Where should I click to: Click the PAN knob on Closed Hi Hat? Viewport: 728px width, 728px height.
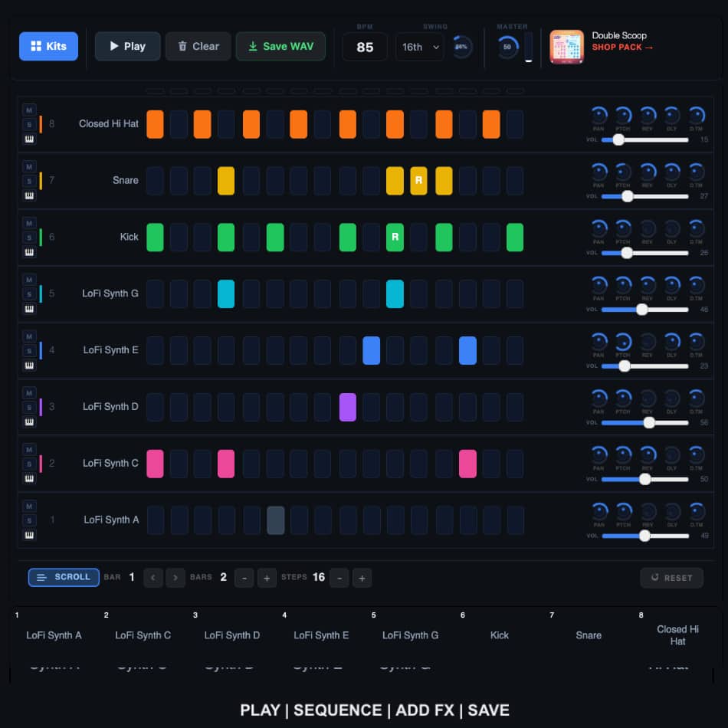click(x=599, y=115)
